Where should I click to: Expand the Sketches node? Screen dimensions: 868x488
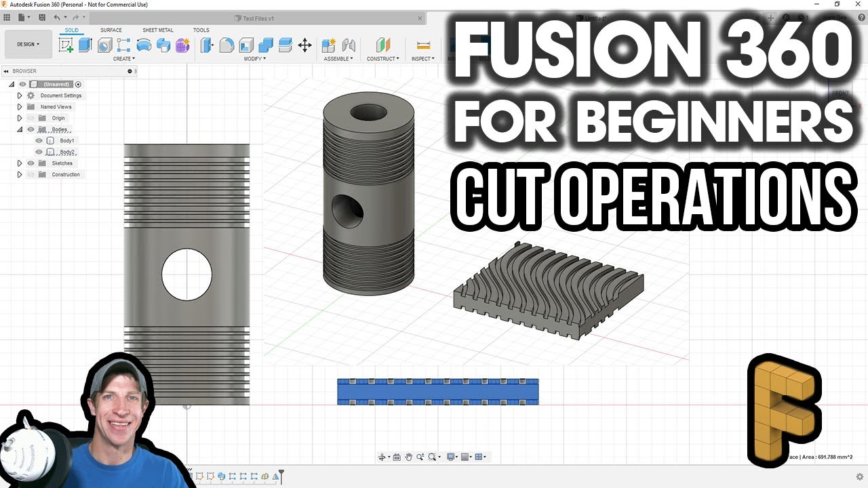(x=20, y=163)
